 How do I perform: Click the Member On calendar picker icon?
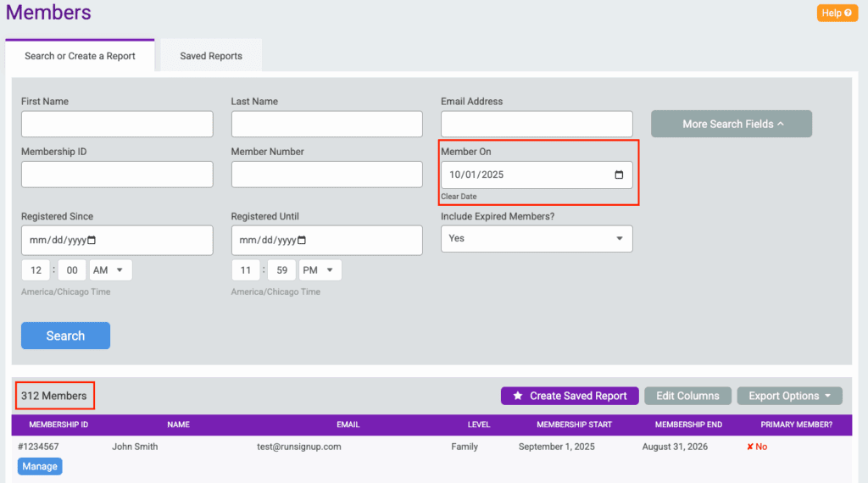[x=619, y=175]
